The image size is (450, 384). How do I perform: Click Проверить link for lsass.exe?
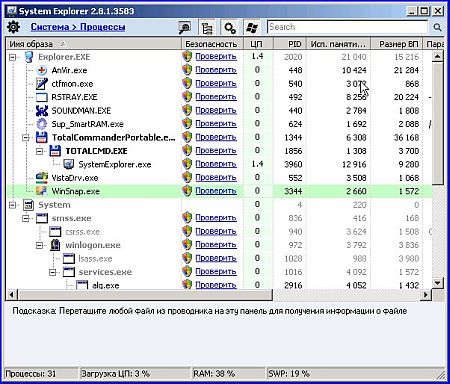pyautogui.click(x=216, y=258)
